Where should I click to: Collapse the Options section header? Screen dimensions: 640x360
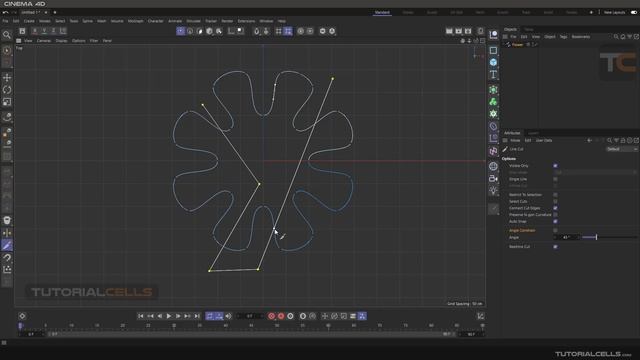[x=509, y=159]
